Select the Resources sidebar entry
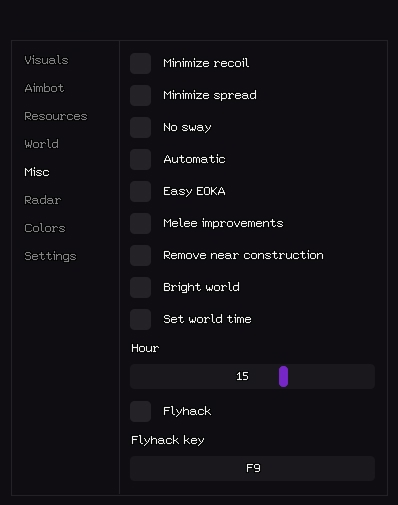 [56, 116]
